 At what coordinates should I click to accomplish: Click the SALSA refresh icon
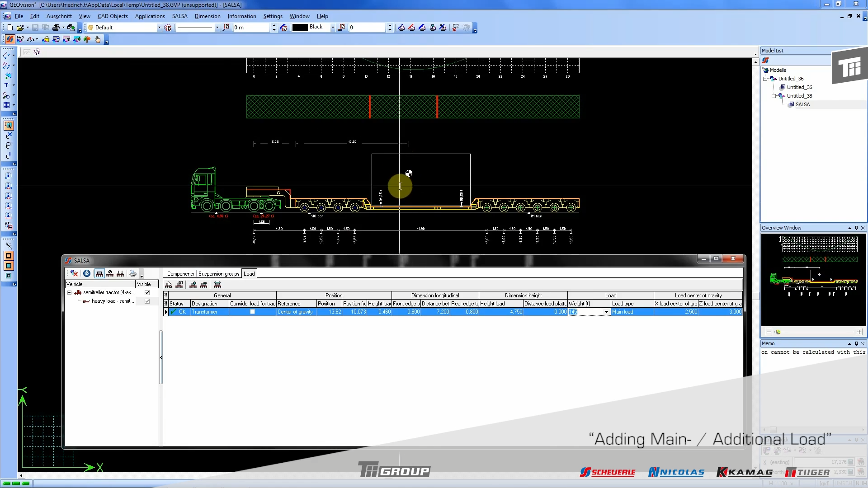pyautogui.click(x=87, y=273)
